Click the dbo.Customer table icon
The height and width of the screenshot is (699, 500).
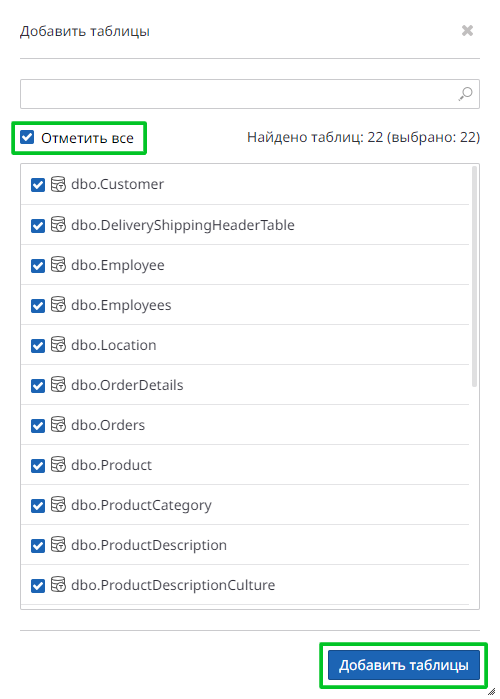tap(58, 184)
